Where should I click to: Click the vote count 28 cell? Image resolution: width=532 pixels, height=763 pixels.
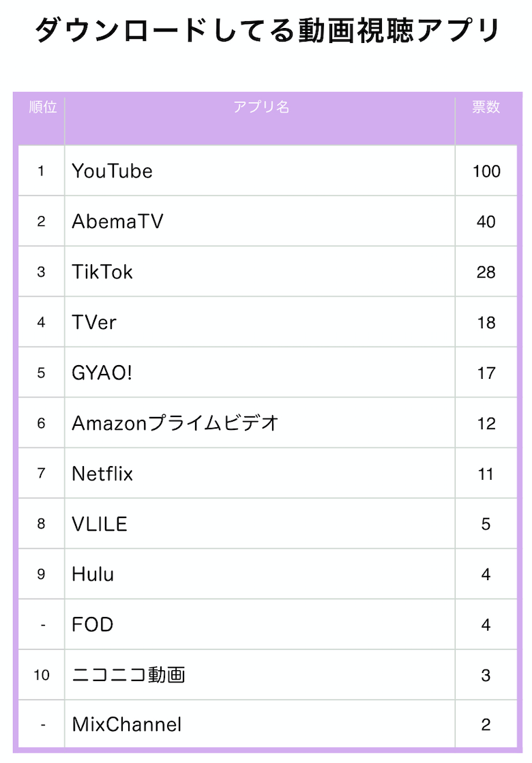pos(486,272)
